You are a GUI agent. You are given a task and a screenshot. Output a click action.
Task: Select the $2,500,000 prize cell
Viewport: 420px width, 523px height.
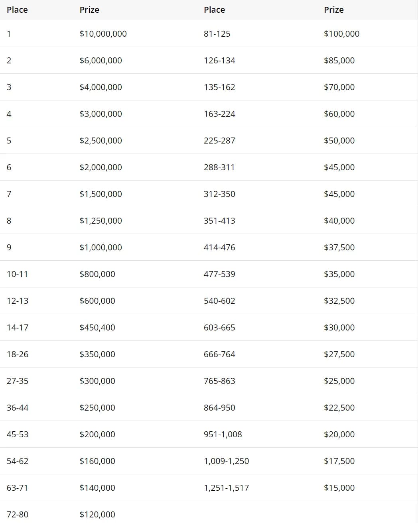(x=101, y=141)
